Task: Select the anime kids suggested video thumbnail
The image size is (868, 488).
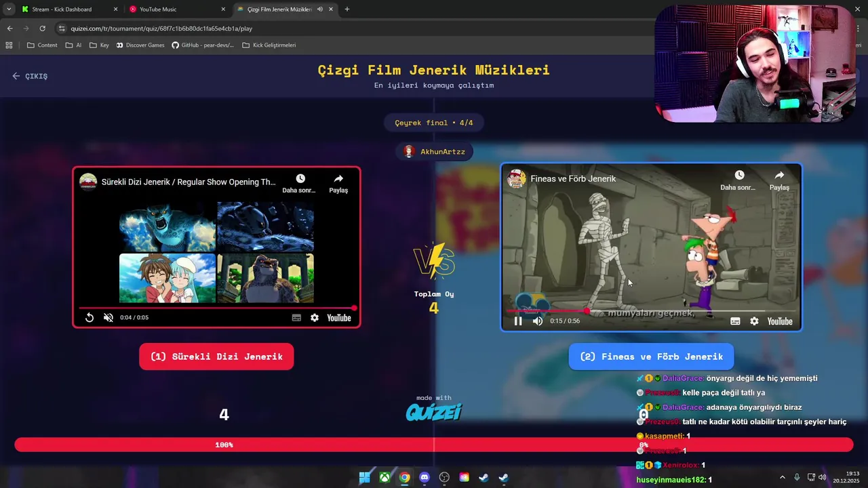Action: pyautogui.click(x=167, y=278)
